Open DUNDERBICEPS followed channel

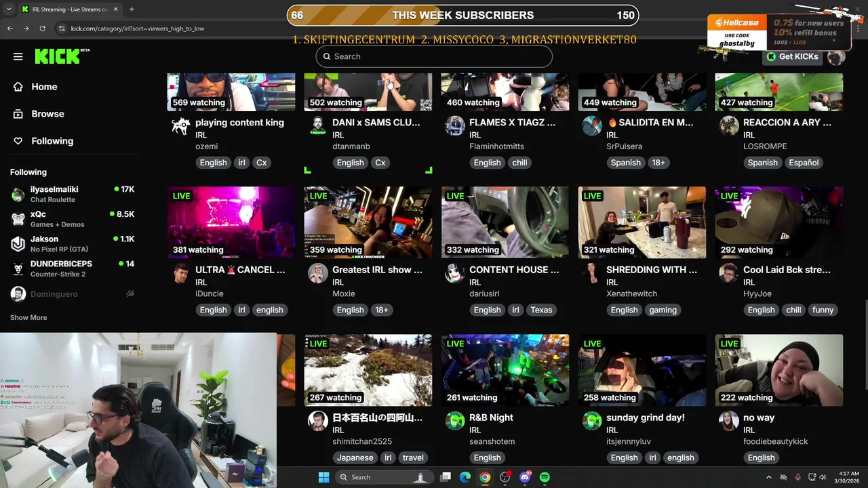(72, 268)
